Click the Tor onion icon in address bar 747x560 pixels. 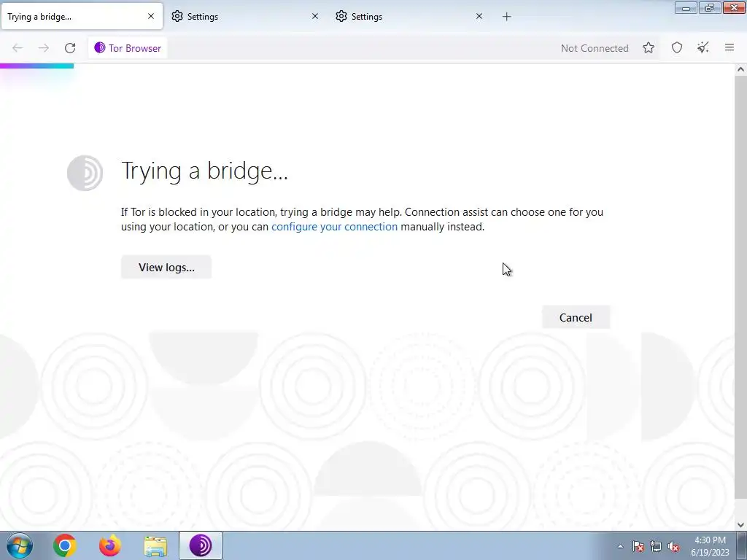99,47
